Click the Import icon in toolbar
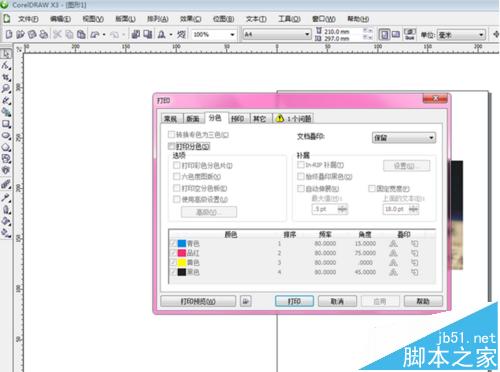This screenshot has width=500, height=372. [x=135, y=34]
